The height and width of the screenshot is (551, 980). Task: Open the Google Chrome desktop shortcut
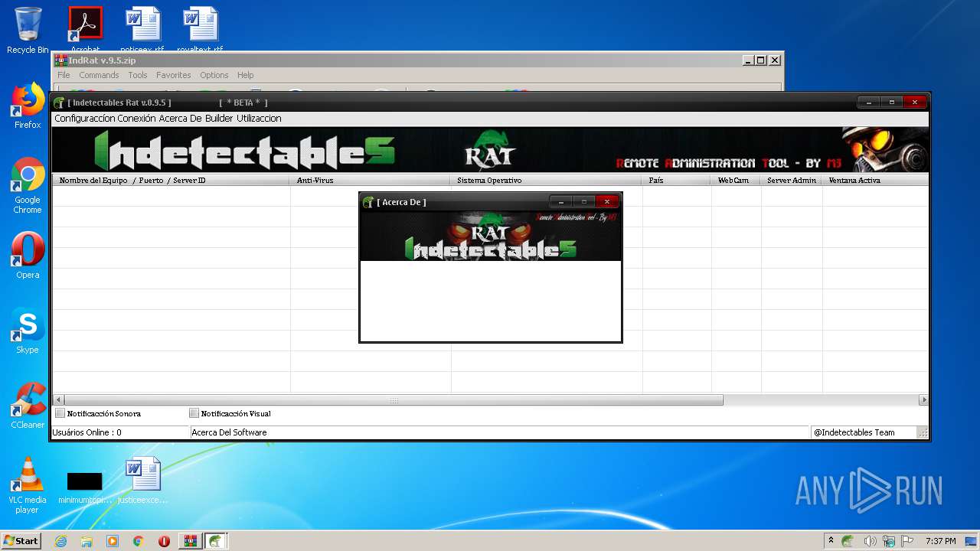(x=28, y=185)
